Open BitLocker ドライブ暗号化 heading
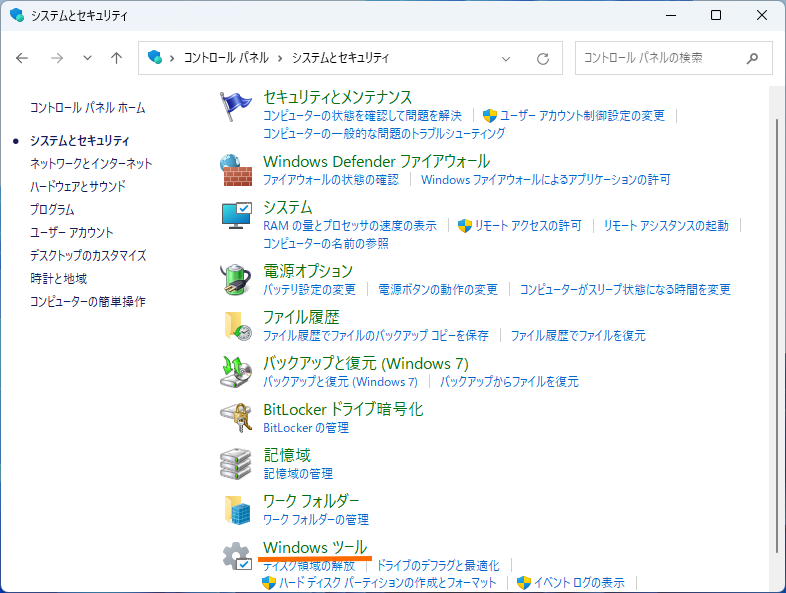The image size is (786, 593). (x=343, y=409)
